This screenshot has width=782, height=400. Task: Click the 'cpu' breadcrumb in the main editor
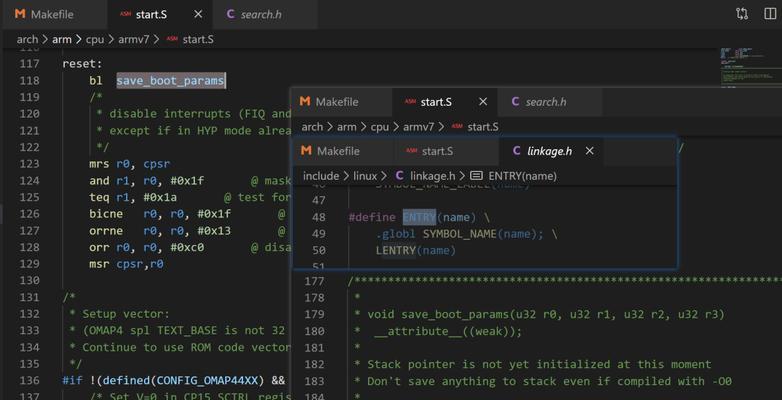click(95, 39)
